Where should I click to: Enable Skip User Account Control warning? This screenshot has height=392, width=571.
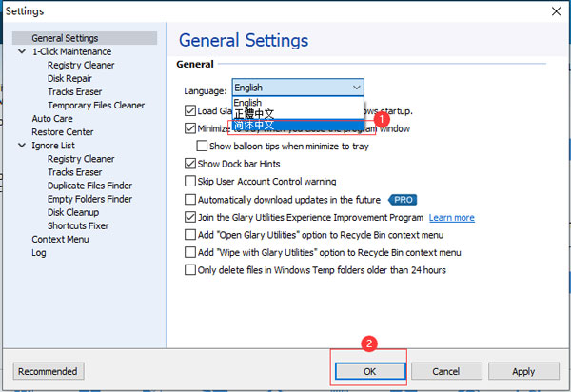pos(190,182)
